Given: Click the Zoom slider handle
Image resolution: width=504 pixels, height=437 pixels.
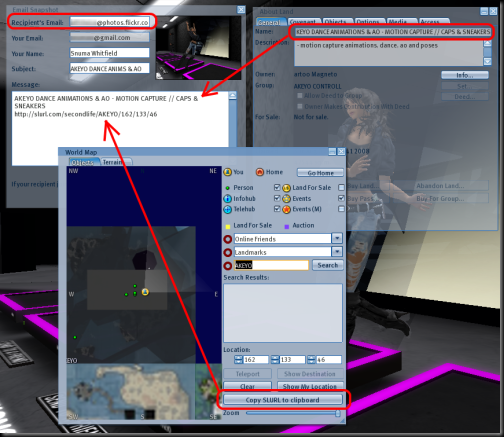Looking at the screenshot, I should click(338, 413).
